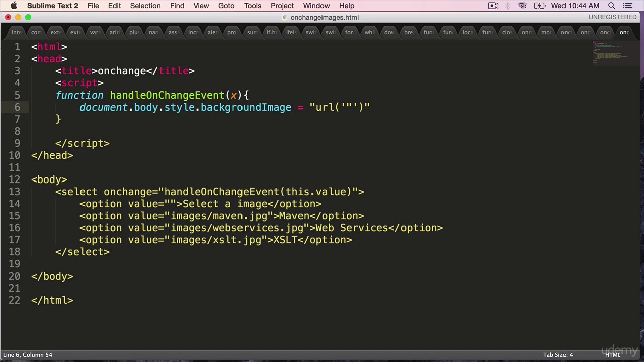
Task: Open the battery charging status menu
Action: 539,6
